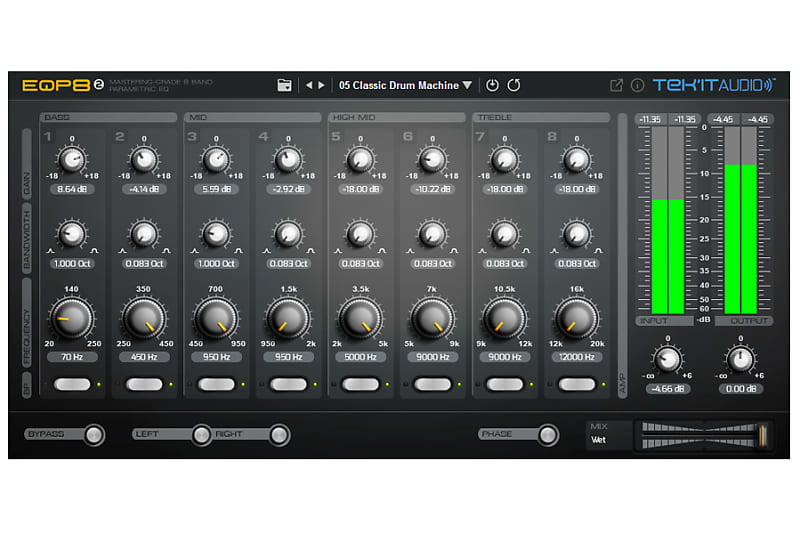Click the Tek'it Audio logo

(x=714, y=85)
